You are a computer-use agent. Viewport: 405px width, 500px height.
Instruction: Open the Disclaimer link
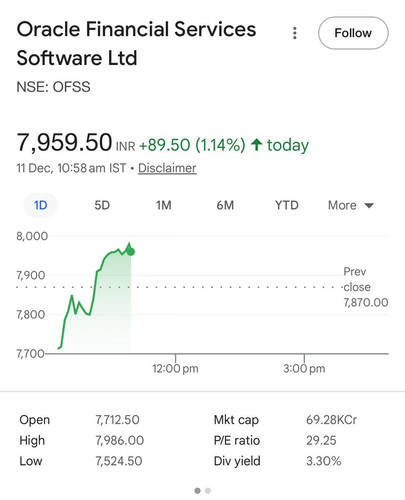coord(167,168)
